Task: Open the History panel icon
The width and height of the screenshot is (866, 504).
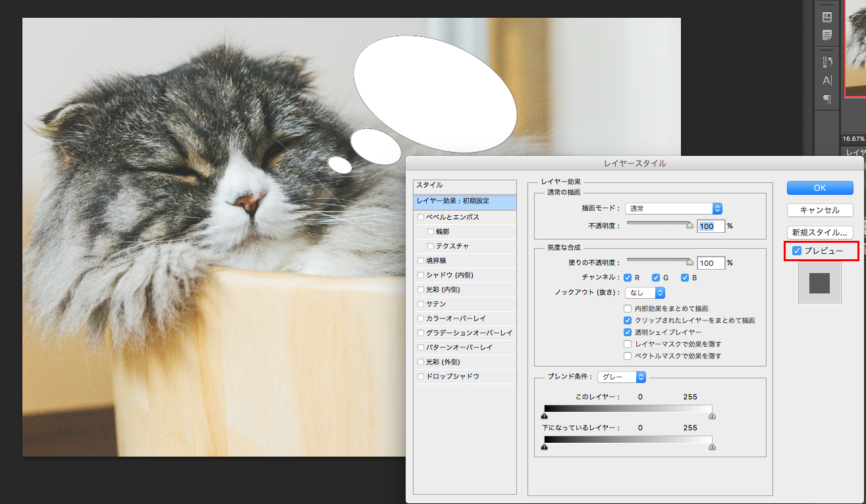Action: coord(827,62)
